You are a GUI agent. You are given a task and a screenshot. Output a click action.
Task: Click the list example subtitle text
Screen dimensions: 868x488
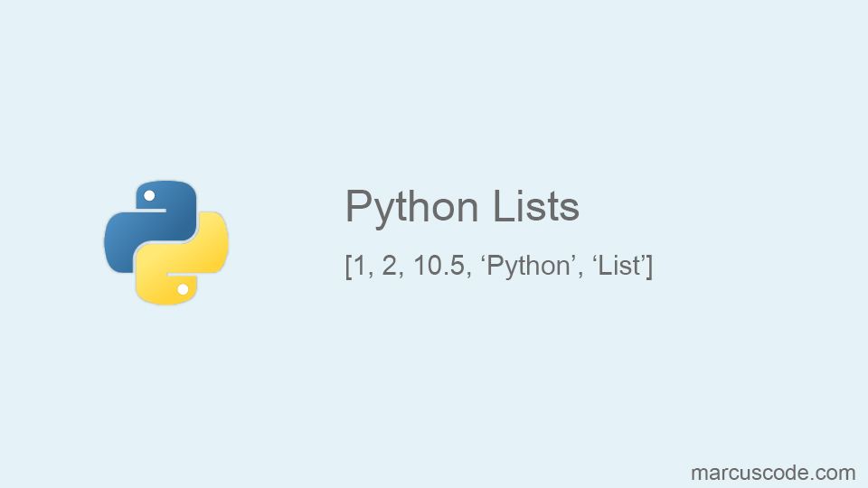[498, 267]
